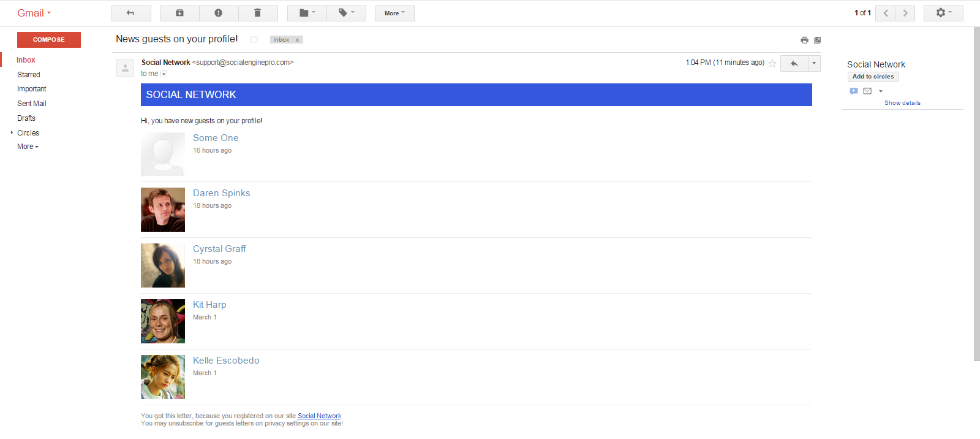Viewport: 980px width, 439px height.
Task: Report email as spam
Action: (x=218, y=13)
